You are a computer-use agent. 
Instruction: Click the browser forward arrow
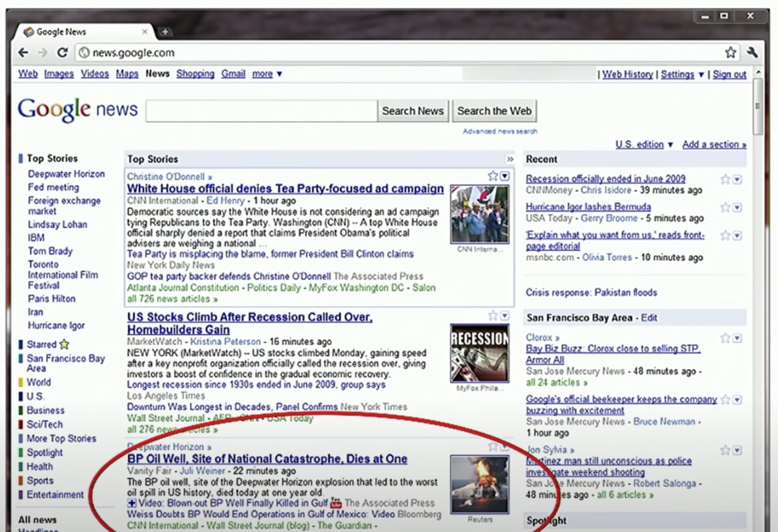pyautogui.click(x=42, y=52)
